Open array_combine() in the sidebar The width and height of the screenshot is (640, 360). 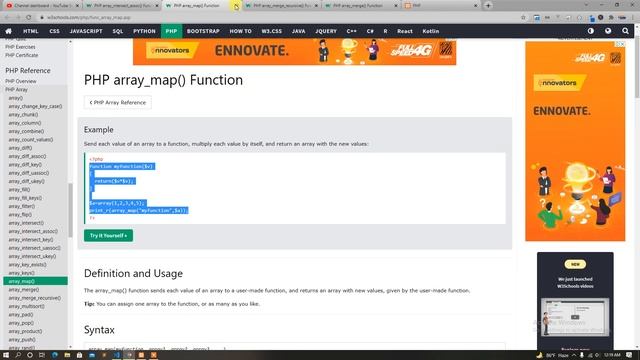pos(26,131)
